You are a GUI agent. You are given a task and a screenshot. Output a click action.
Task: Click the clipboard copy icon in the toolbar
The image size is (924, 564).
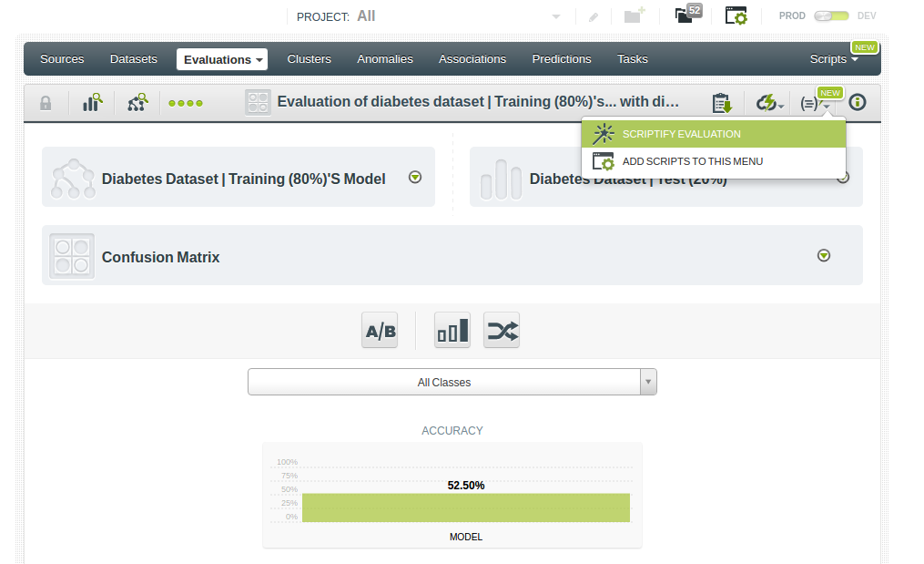point(722,102)
